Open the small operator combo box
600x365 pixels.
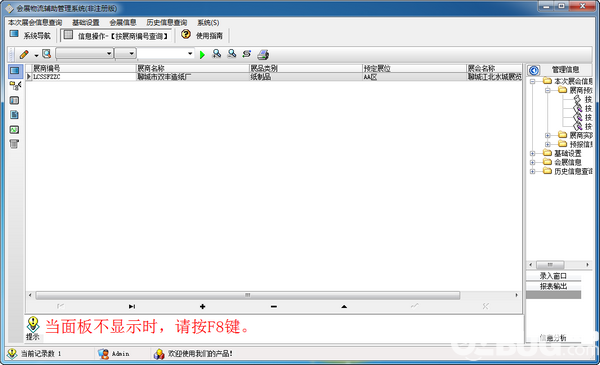point(126,54)
